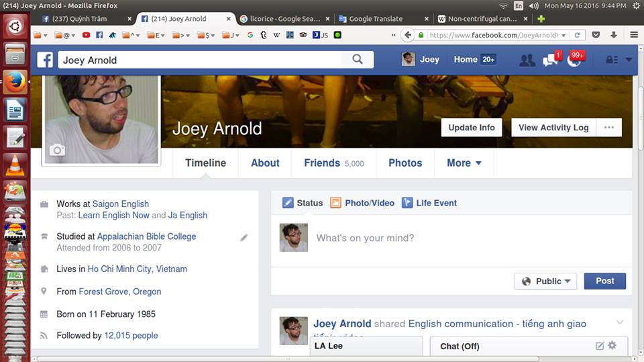Click the browser back arrow button

(x=407, y=35)
